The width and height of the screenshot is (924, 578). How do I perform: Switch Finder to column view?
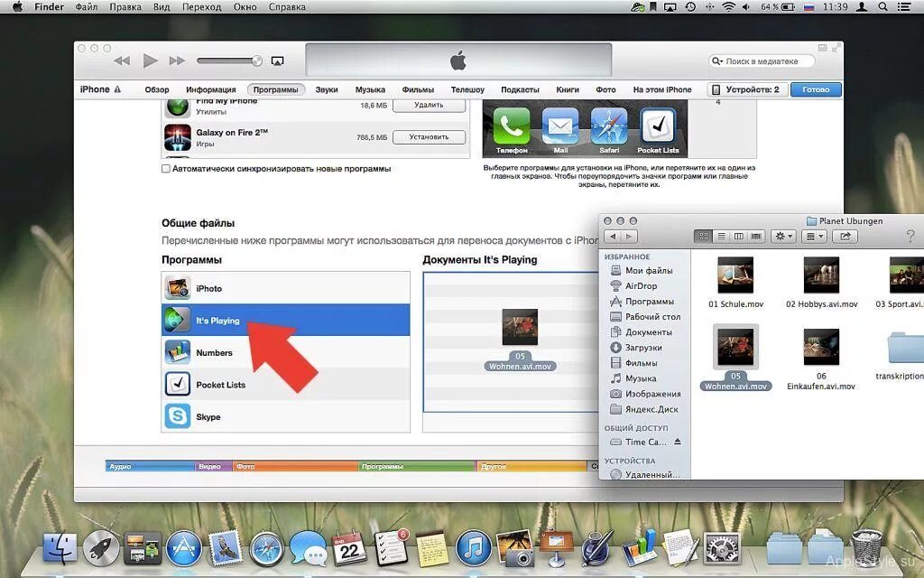click(738, 237)
